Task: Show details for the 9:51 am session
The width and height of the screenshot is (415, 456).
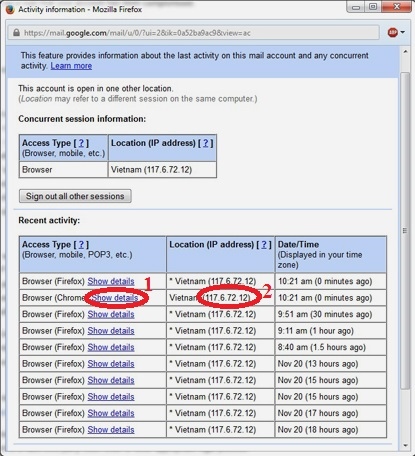Action: tap(111, 314)
